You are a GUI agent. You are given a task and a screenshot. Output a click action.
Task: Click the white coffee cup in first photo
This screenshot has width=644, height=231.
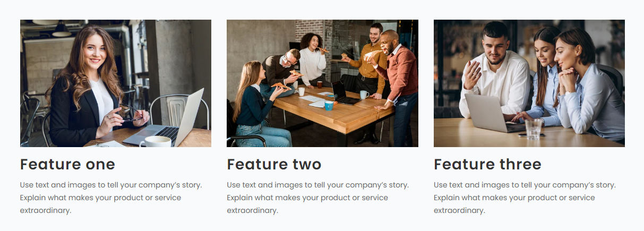click(156, 141)
